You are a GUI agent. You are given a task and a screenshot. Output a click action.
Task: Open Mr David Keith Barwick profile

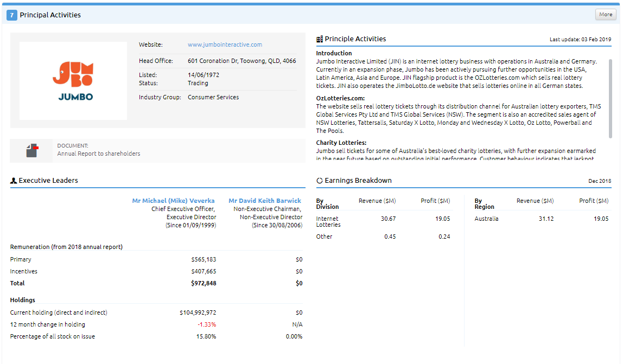(x=265, y=201)
